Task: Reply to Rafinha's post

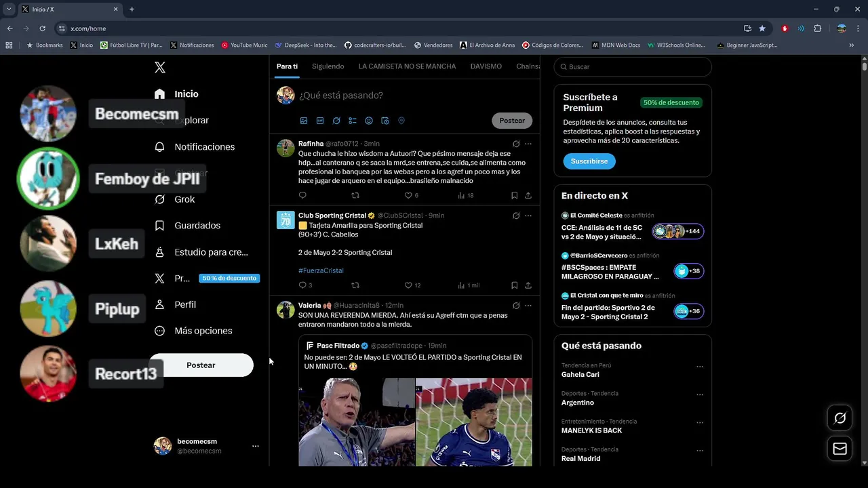Action: pos(302,195)
